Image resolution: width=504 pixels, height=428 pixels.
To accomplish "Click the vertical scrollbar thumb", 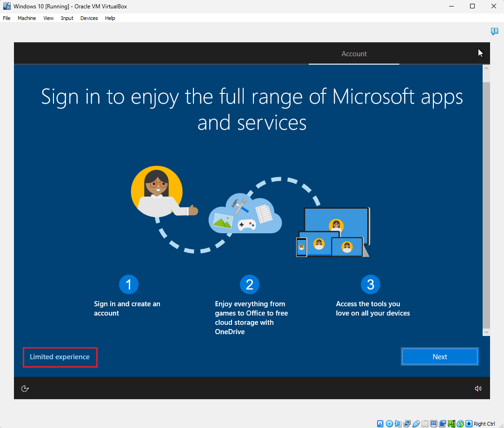I will pyautogui.click(x=486, y=205).
